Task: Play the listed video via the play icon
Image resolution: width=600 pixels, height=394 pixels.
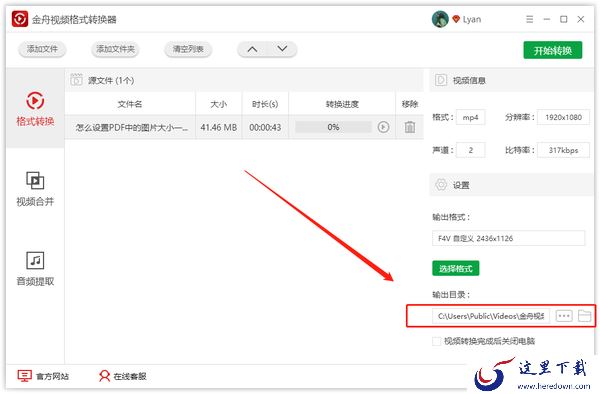Action: click(383, 127)
